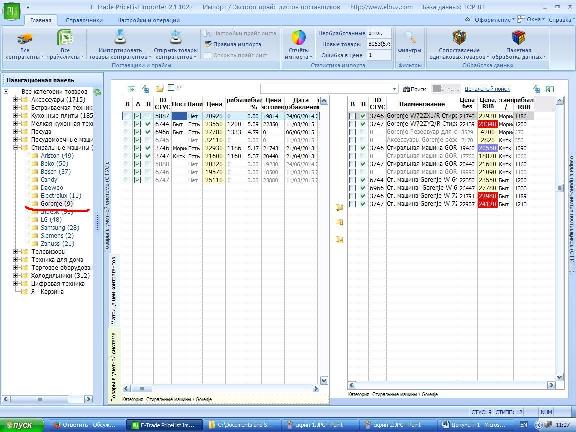Viewport: 576px width, 432px height.
Task: Open the search combo box dropdown arrow above right grid
Action: pyautogui.click(x=394, y=89)
